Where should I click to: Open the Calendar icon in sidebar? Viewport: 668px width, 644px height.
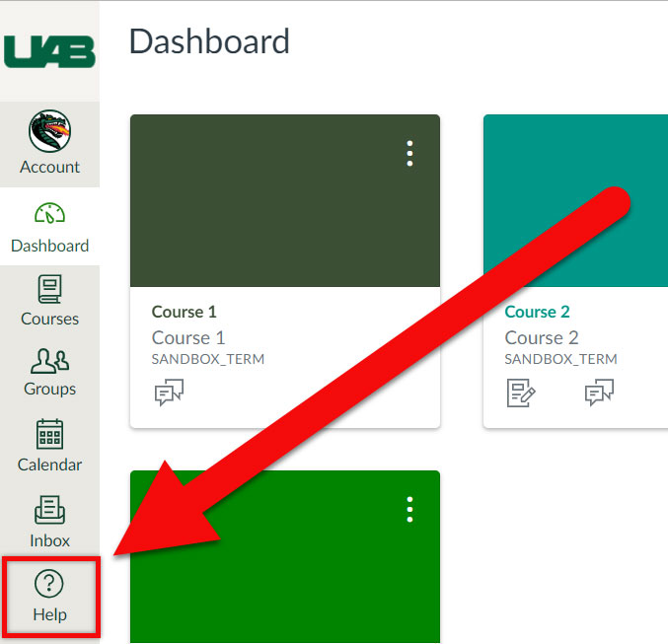pyautogui.click(x=49, y=434)
